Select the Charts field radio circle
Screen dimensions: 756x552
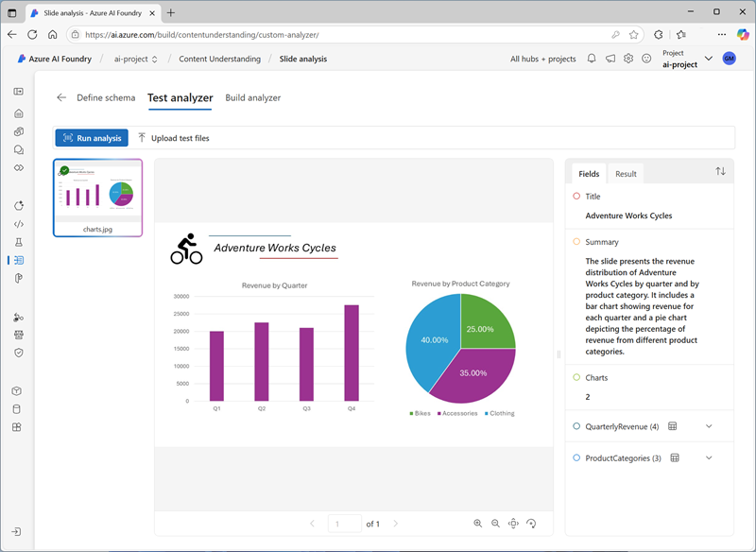pyautogui.click(x=576, y=377)
